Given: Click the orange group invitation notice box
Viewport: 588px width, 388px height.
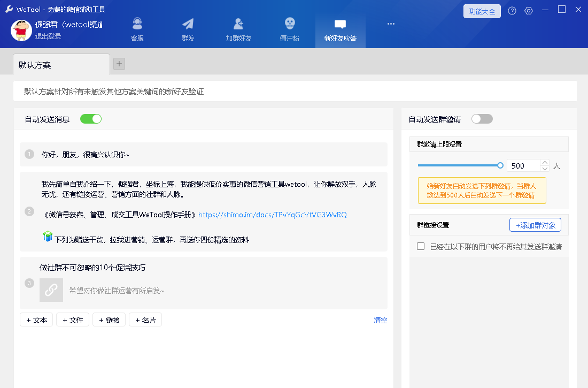Looking at the screenshot, I should click(482, 191).
